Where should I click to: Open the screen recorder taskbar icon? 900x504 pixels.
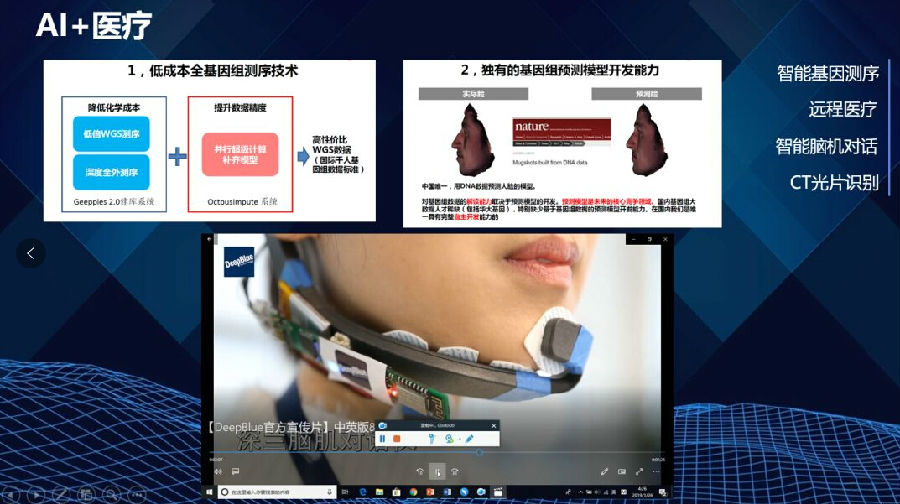click(481, 492)
